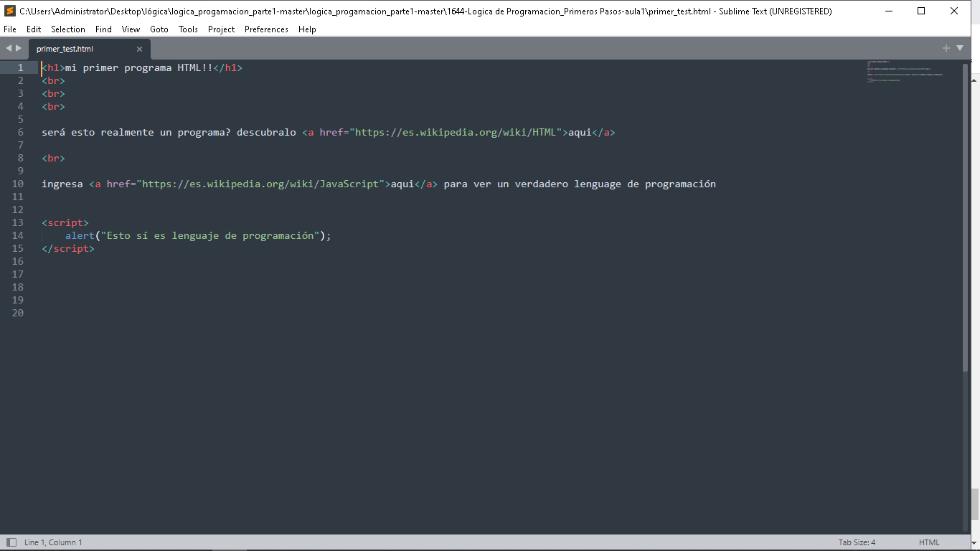The width and height of the screenshot is (980, 551).
Task: Click the word 'ingresa' on line 10
Action: tap(62, 184)
